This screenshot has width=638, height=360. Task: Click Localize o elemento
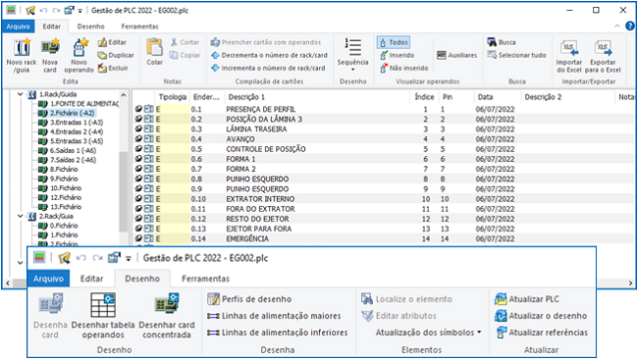coord(406,299)
